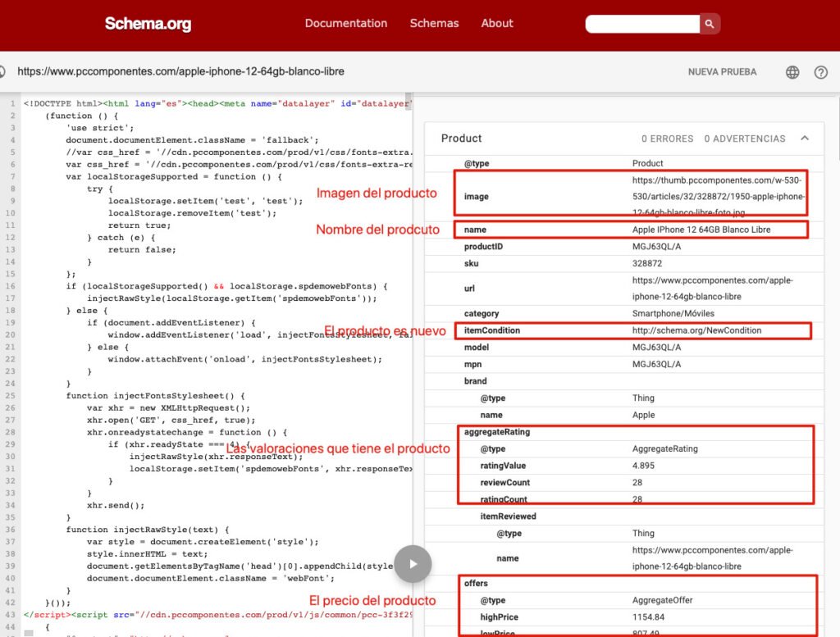Screen dimensions: 840x637
Task: Select the sku value 328872
Action: [x=647, y=263]
